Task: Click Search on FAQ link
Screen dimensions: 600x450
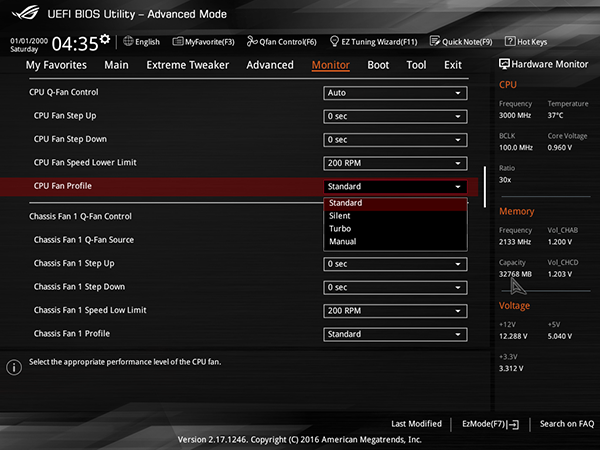Action: [x=567, y=424]
